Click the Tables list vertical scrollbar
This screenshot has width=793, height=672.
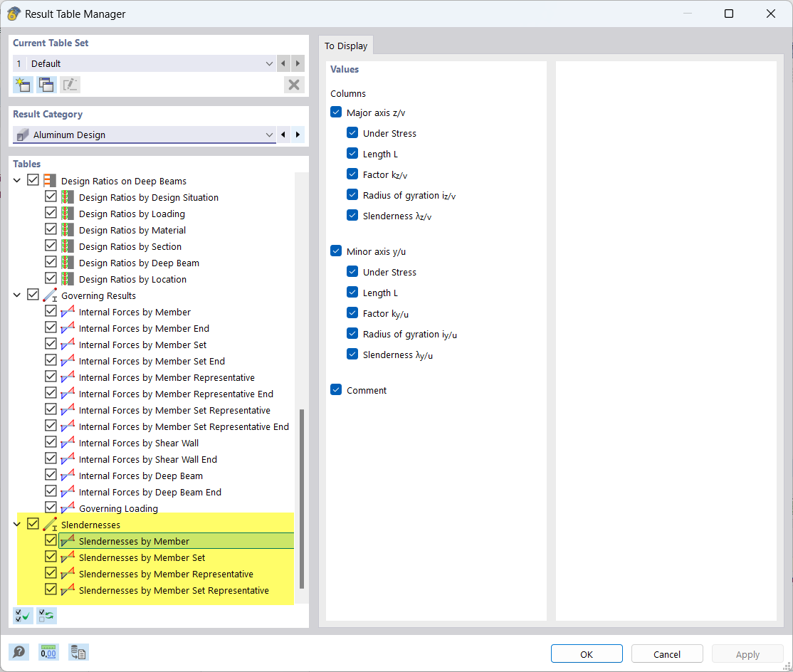[302, 498]
